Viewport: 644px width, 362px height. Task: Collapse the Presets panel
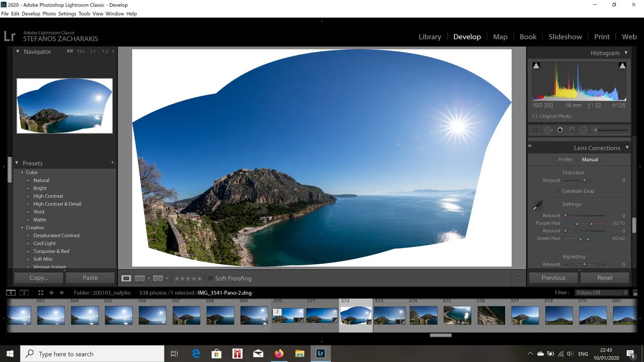[17, 163]
